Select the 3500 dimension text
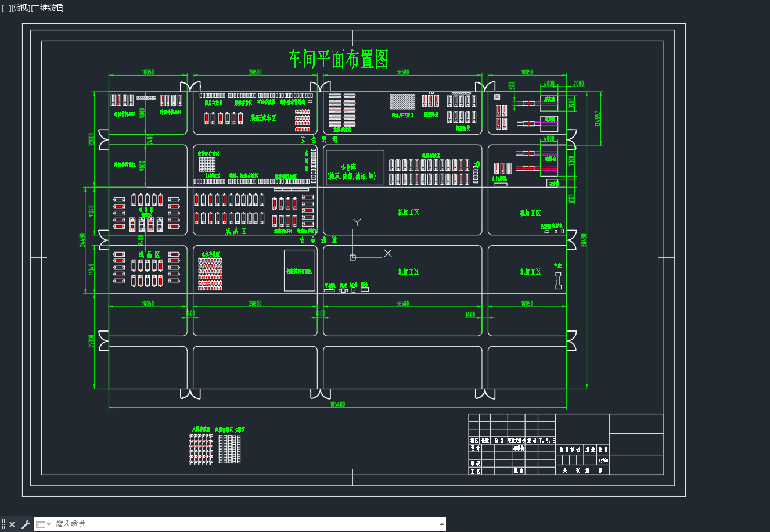Screen dimensions: 770x532 point(571,103)
